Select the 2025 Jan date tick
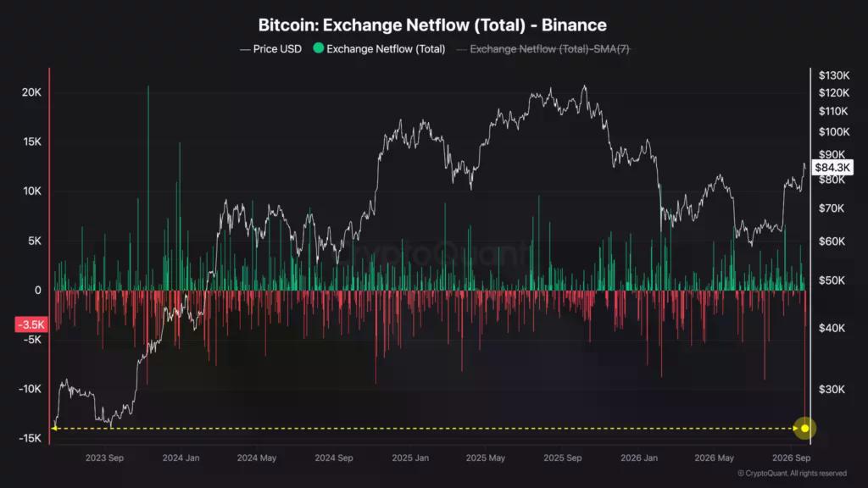 coord(410,457)
